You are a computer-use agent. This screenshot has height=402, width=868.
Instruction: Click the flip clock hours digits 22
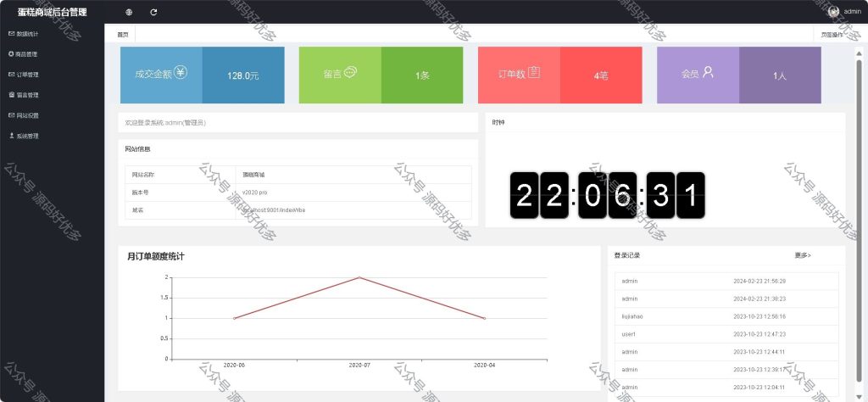(x=539, y=195)
